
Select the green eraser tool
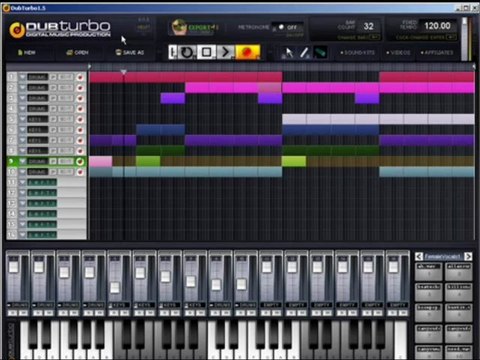(x=320, y=53)
